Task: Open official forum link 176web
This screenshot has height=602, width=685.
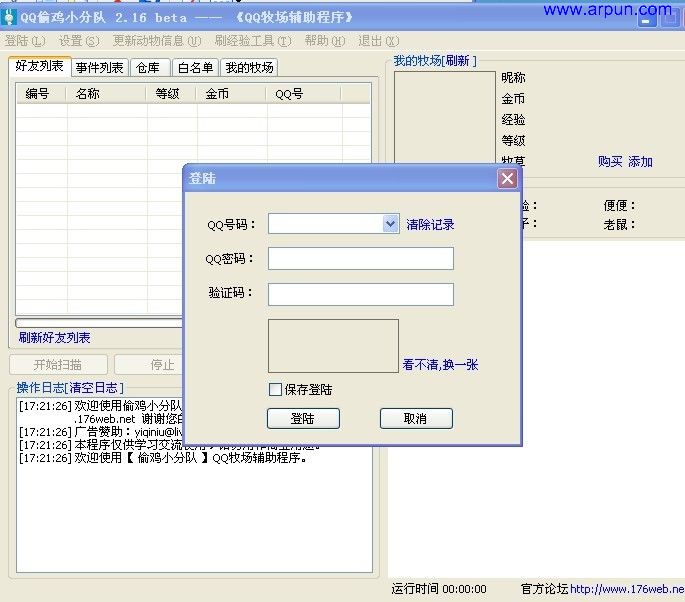Action: tap(627, 589)
